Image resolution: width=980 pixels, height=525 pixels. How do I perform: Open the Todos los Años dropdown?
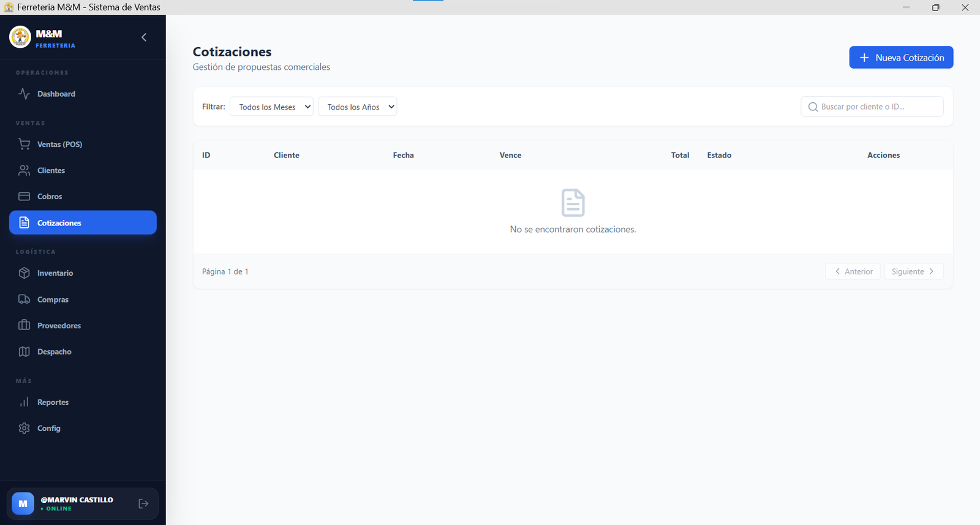pos(357,107)
